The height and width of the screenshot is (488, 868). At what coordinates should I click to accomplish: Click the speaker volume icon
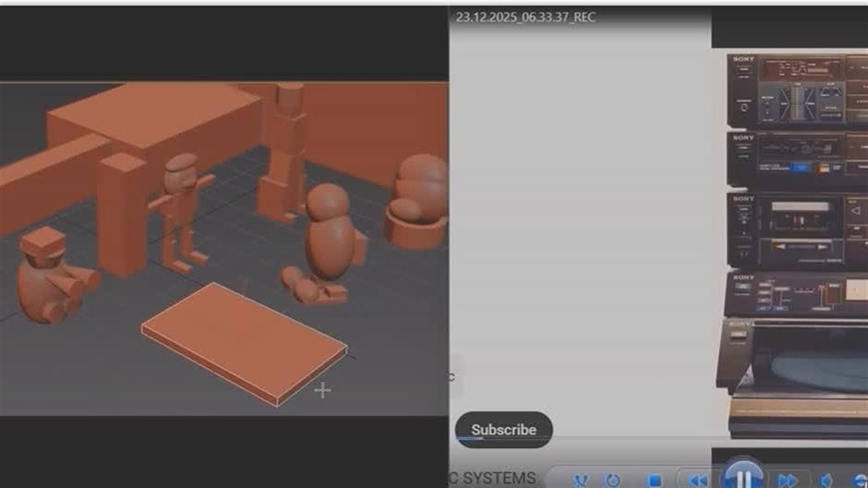pyautogui.click(x=827, y=480)
